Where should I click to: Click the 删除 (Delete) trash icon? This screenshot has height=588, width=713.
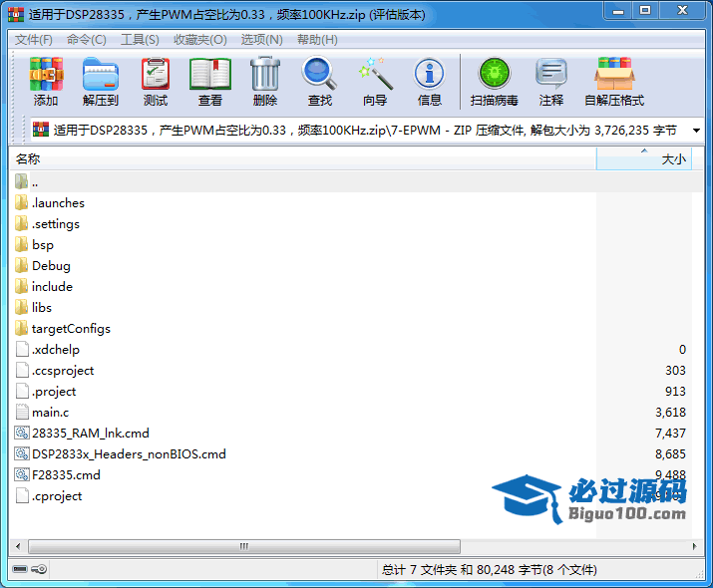pyautogui.click(x=265, y=74)
